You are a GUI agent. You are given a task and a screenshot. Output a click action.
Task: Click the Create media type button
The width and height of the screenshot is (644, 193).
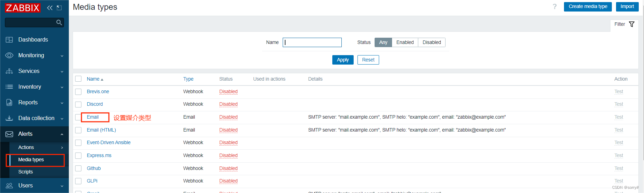click(588, 7)
